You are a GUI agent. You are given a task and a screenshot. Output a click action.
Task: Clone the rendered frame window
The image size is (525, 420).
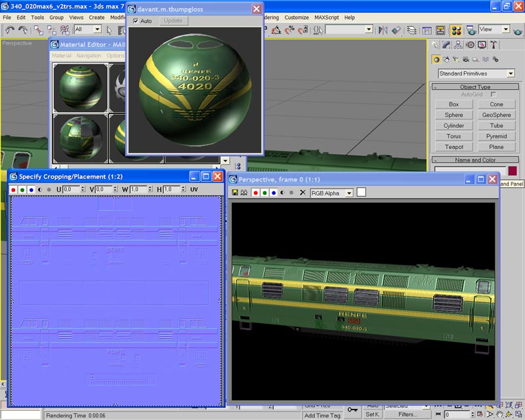(x=244, y=193)
